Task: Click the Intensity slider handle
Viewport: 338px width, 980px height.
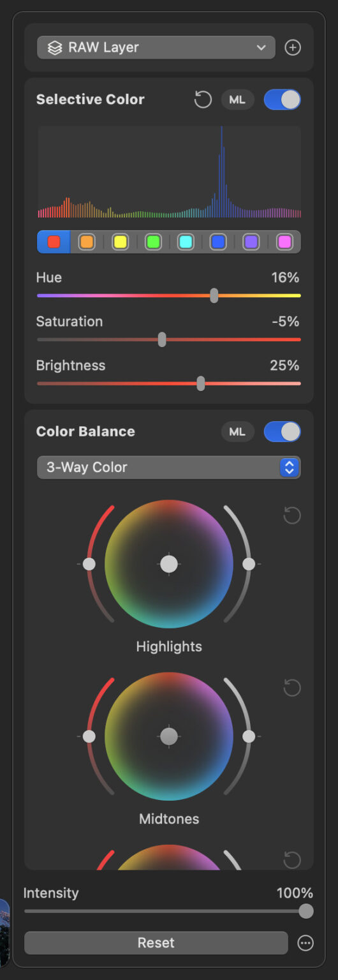Action: (306, 911)
